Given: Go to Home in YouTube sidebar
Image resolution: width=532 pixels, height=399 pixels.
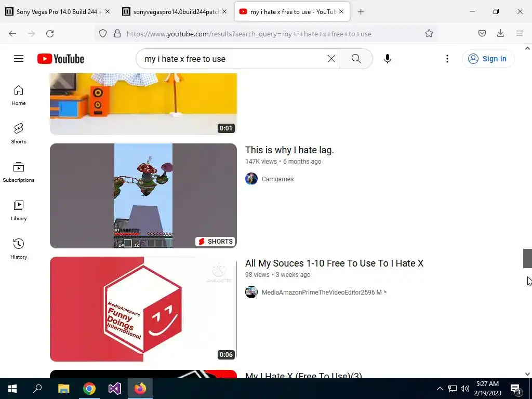Looking at the screenshot, I should 19,96.
